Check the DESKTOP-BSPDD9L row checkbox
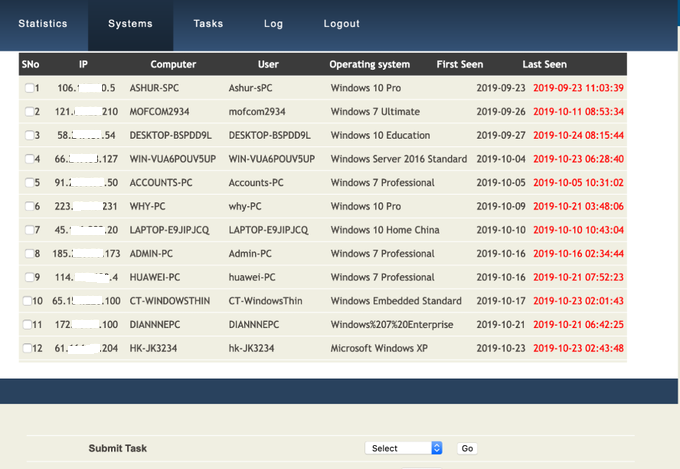680x469 pixels. point(28,136)
